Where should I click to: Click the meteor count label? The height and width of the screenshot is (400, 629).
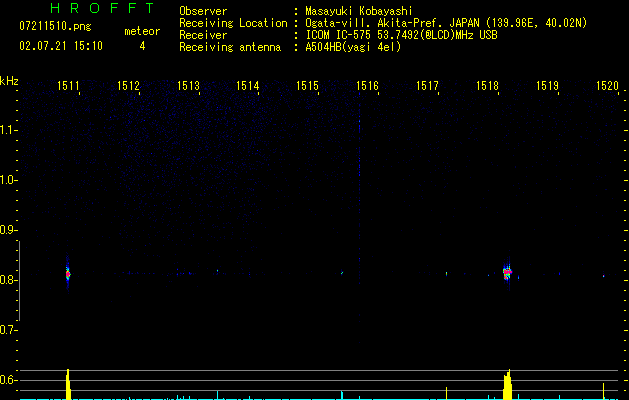coord(142,31)
